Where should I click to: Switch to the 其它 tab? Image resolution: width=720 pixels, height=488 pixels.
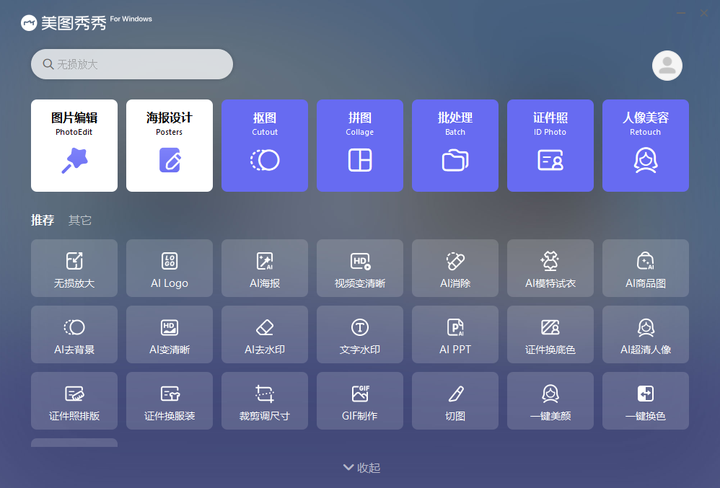coord(80,220)
